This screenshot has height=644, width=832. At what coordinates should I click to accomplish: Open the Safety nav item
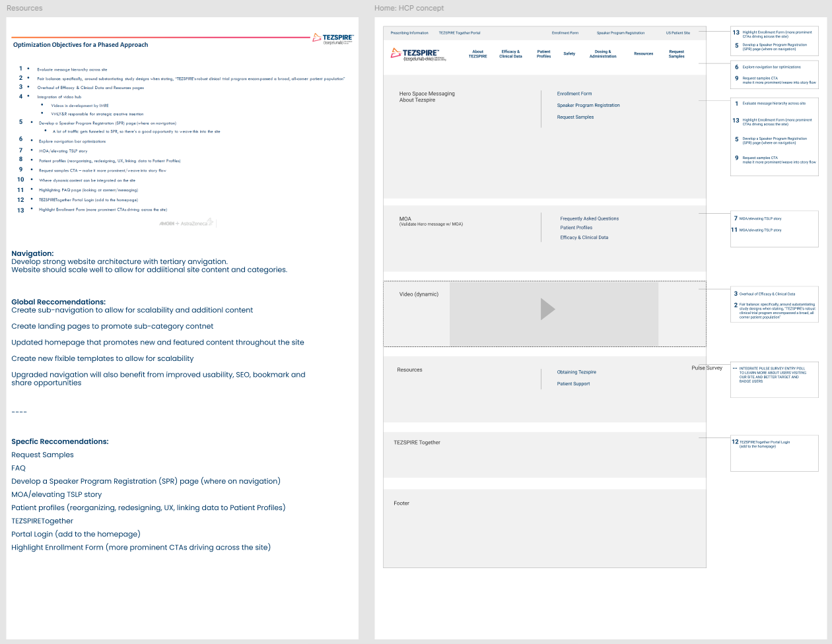pyautogui.click(x=569, y=54)
